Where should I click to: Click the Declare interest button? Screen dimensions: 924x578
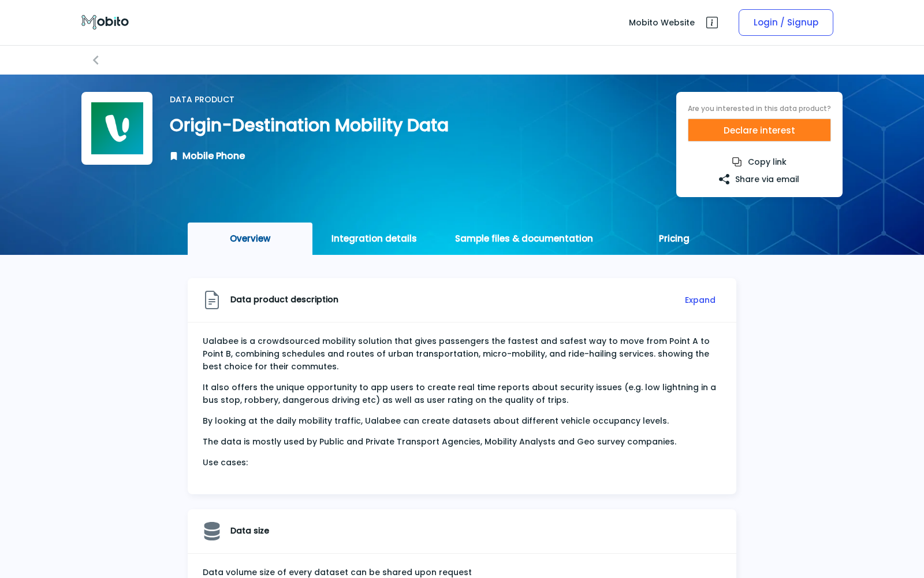point(759,130)
